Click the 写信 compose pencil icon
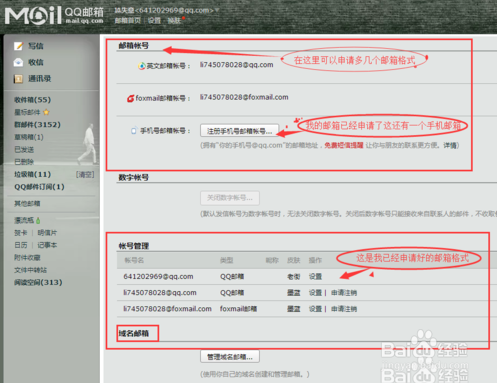Viewport: 498px width, 383px height. (18, 46)
